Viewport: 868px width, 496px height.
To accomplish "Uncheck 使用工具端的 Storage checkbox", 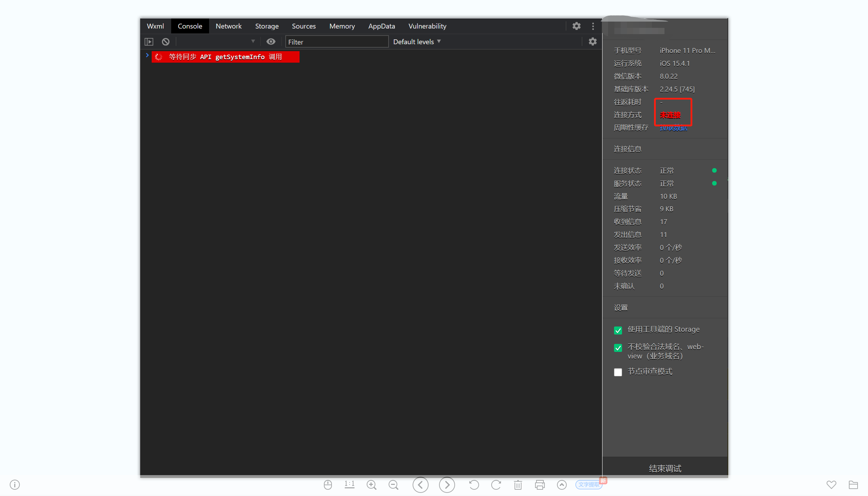I will tap(618, 330).
